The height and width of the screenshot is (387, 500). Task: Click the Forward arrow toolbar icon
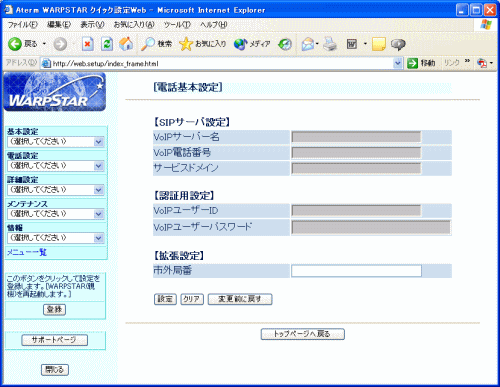pyautogui.click(x=60, y=44)
